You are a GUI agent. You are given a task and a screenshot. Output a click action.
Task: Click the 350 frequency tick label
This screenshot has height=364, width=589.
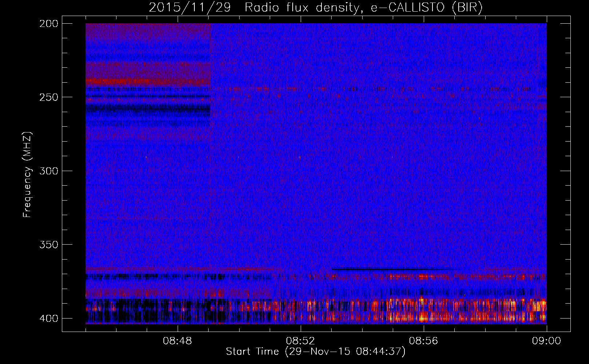[49, 245]
